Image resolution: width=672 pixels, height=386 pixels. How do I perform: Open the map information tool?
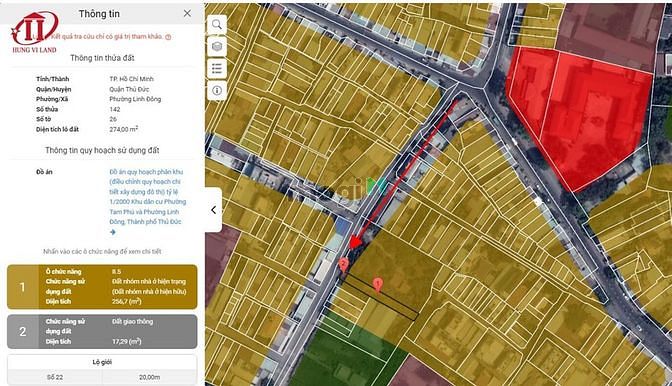pyautogui.click(x=217, y=90)
